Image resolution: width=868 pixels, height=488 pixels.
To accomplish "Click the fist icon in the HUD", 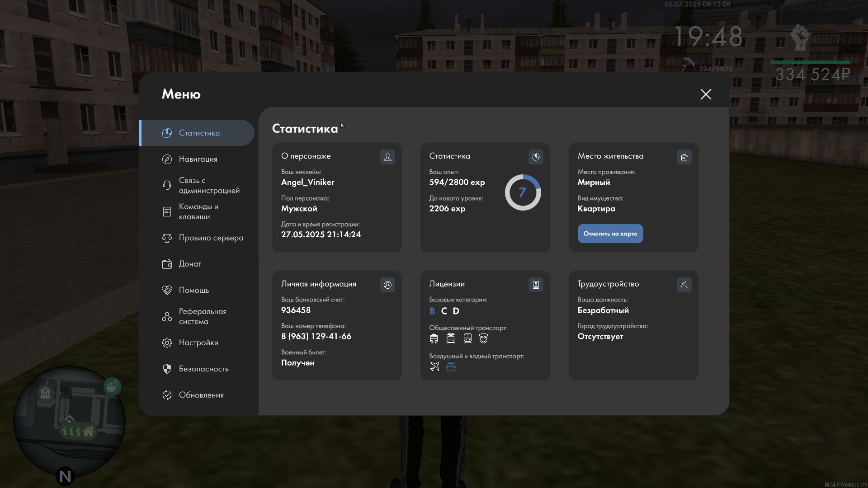I will pos(801,38).
